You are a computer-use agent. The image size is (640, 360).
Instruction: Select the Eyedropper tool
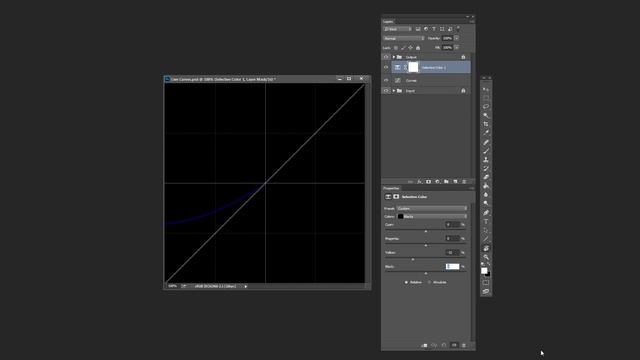[x=486, y=133]
